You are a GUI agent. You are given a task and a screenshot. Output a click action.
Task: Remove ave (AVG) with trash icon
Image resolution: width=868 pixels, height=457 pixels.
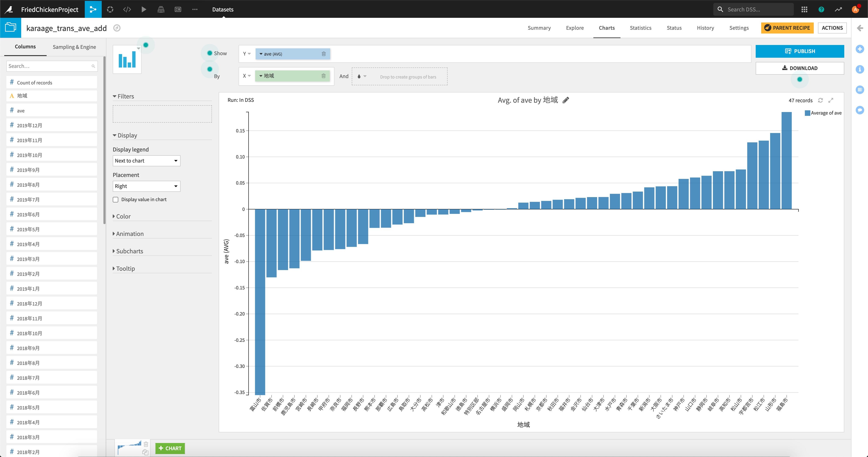(323, 54)
